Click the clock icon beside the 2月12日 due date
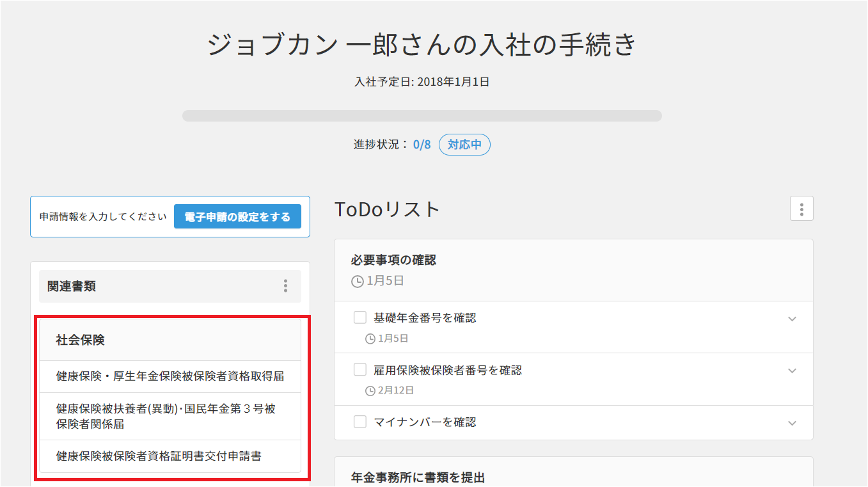Viewport: 868px width, 487px height. click(370, 390)
